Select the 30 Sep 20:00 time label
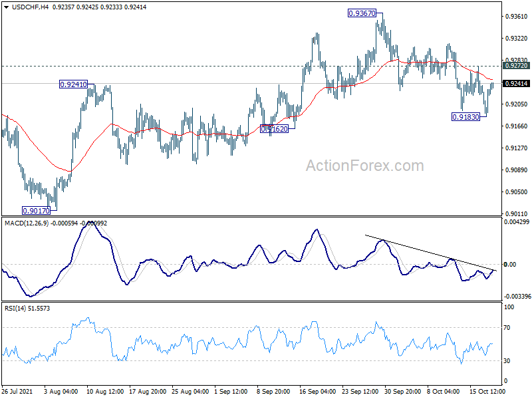This screenshot has height=399, width=532. click(402, 391)
